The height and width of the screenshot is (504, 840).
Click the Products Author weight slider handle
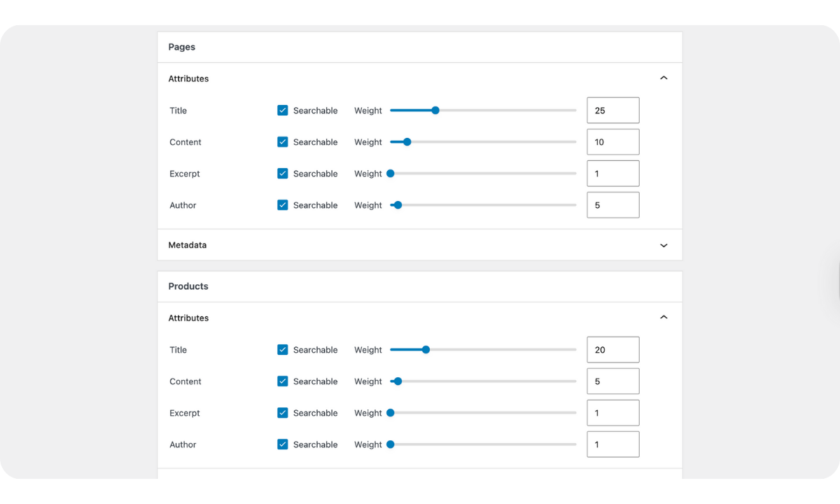coord(391,444)
